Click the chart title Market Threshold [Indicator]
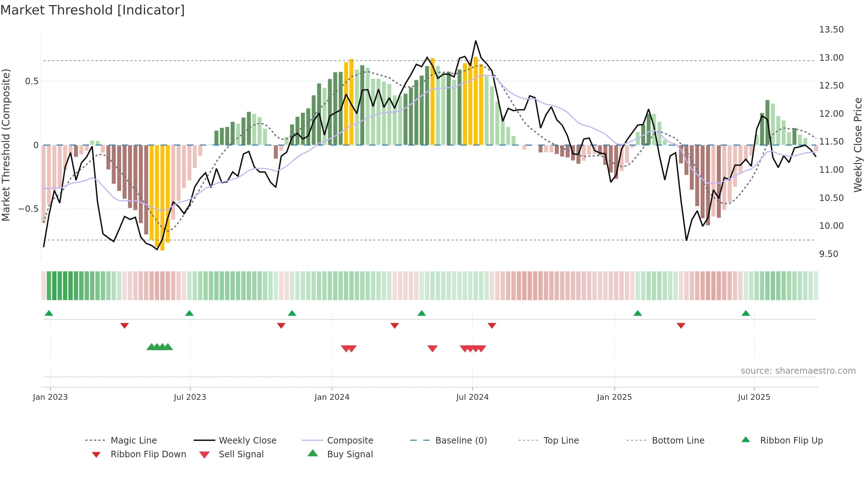This screenshot has height=488, width=868. point(93,10)
